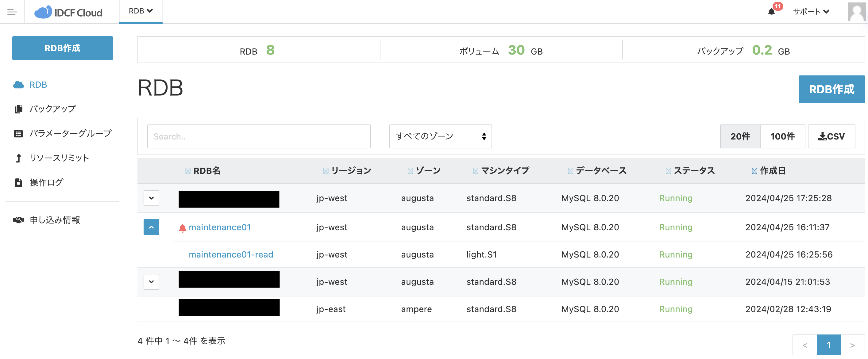Click the parameter group list icon
The height and width of the screenshot is (359, 868).
(x=18, y=134)
